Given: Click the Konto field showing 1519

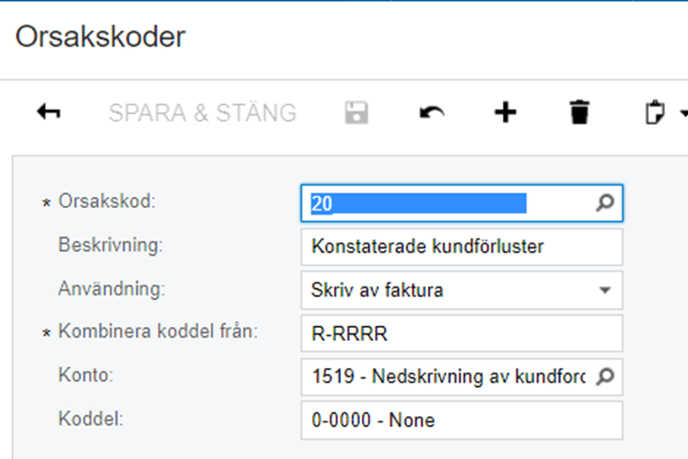Looking at the screenshot, I should click(x=448, y=377).
